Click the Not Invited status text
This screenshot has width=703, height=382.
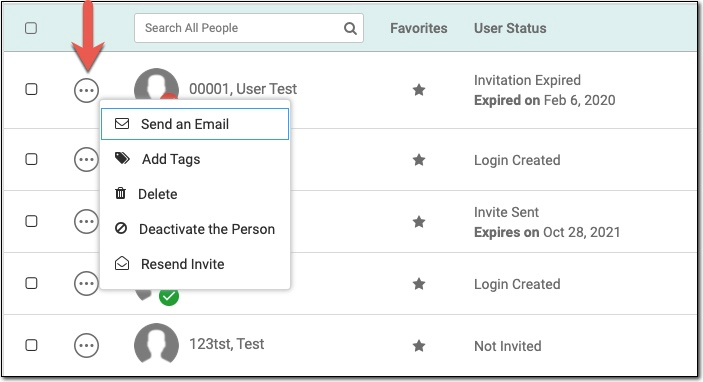[508, 346]
